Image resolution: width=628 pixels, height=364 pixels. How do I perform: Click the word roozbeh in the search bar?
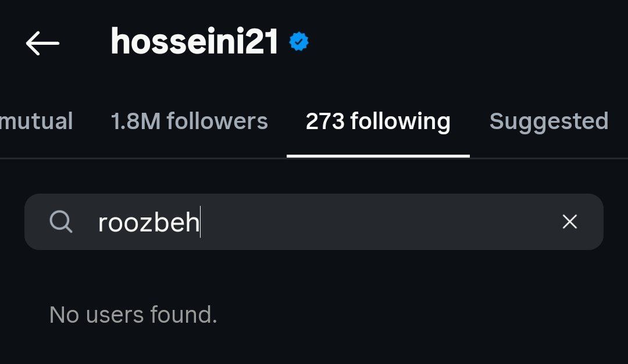pos(148,223)
